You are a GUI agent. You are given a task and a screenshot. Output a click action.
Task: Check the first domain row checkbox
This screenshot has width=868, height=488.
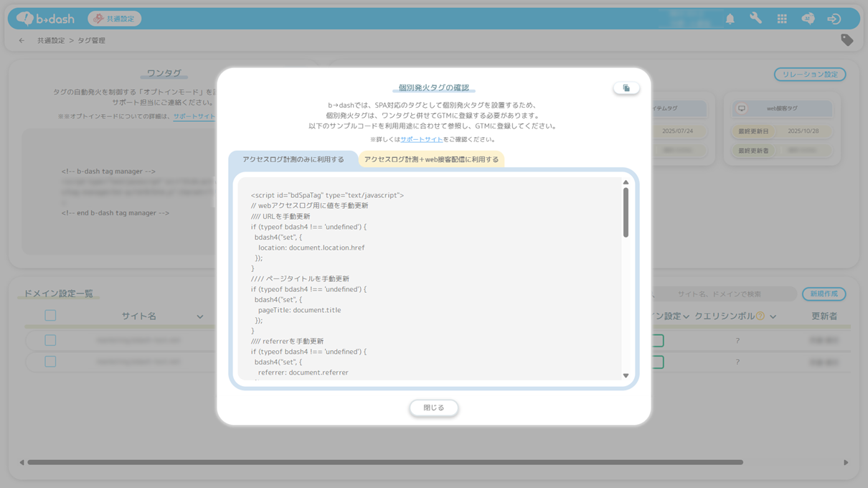coord(50,340)
